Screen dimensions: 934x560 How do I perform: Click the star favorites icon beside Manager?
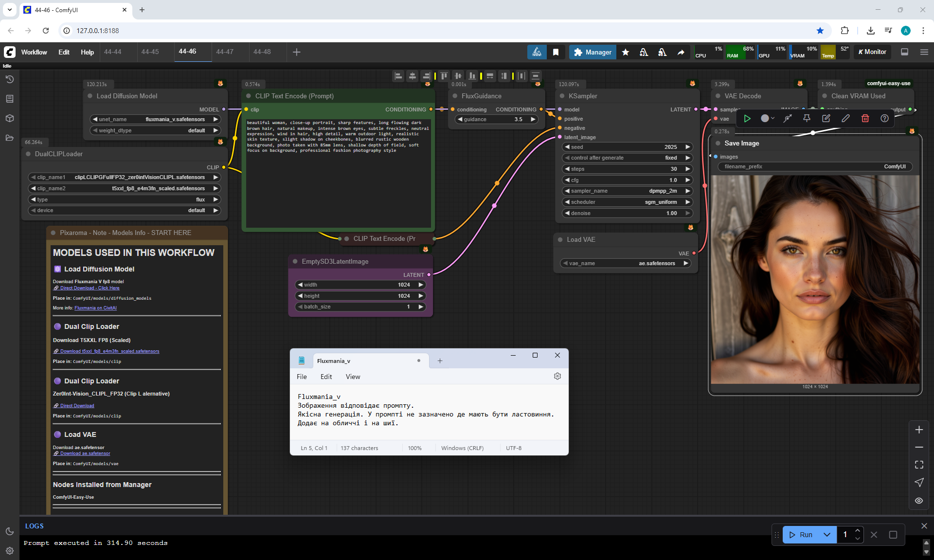pos(626,52)
